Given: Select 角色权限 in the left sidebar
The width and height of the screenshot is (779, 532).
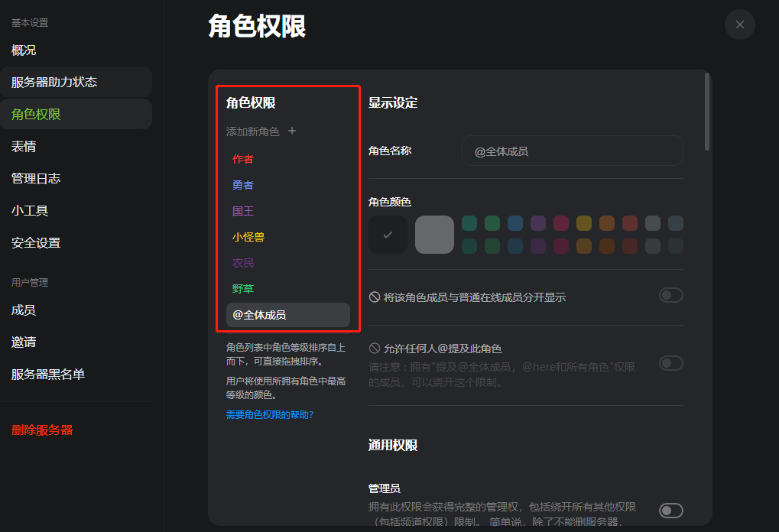Looking at the screenshot, I should tap(76, 114).
